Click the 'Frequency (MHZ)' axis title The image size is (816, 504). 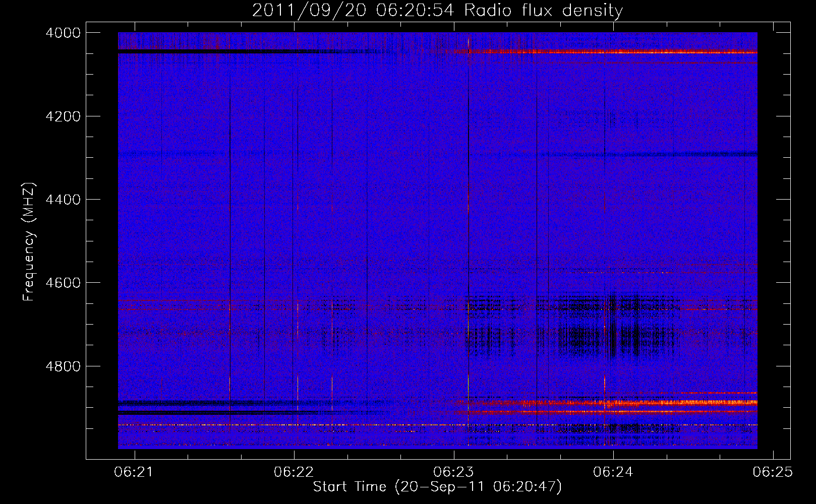(29, 242)
